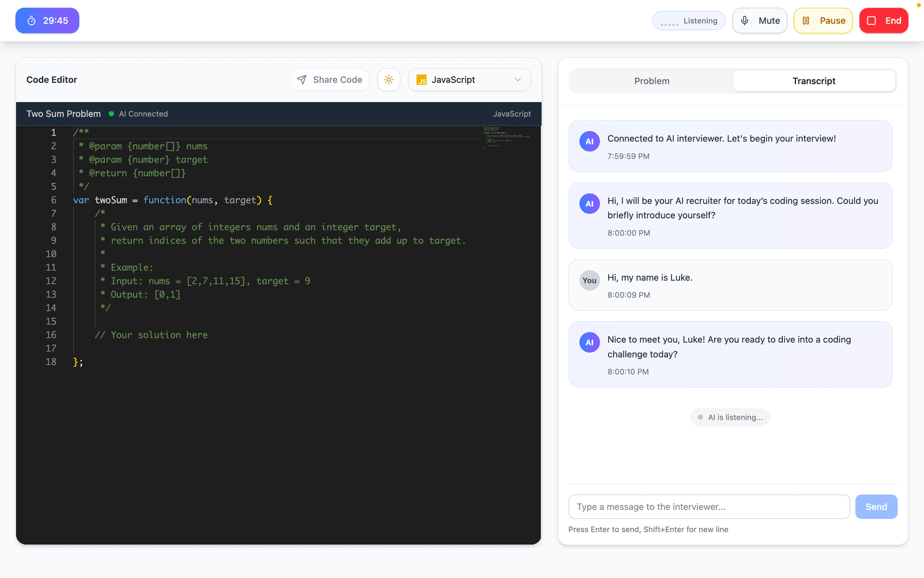Select the Transcript tab

814,81
